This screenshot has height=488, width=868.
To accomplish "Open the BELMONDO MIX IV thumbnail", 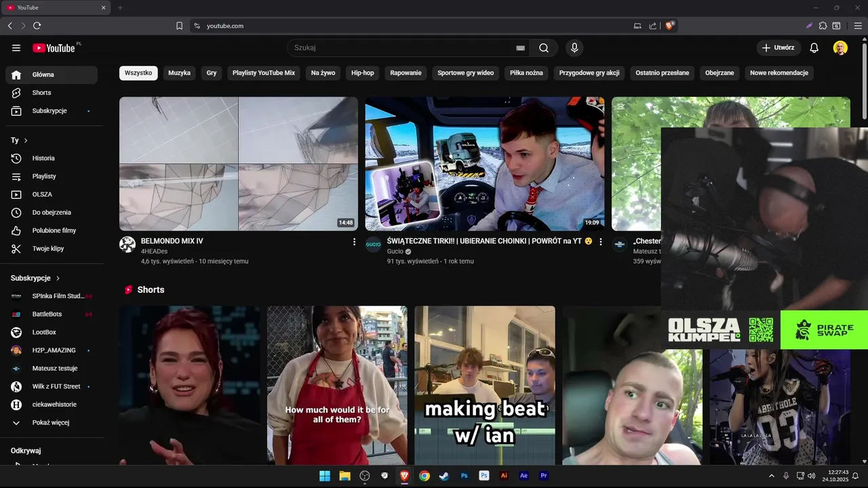I will [239, 164].
